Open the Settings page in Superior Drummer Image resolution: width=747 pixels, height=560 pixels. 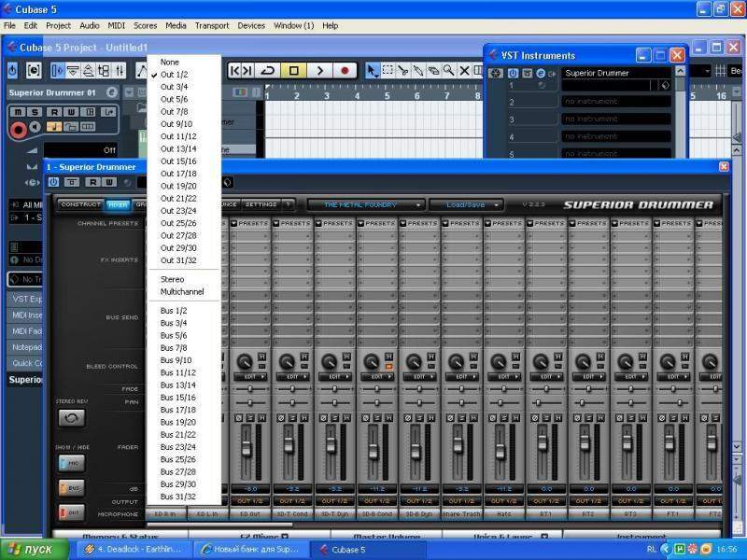click(261, 204)
